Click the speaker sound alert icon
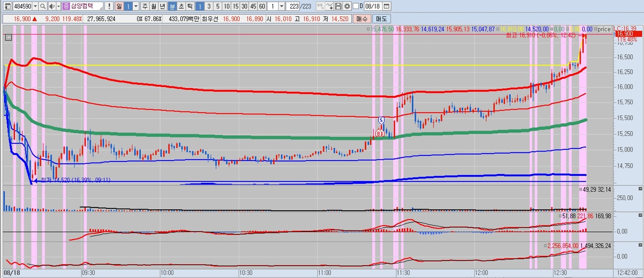The image size is (644, 278). 52,6
